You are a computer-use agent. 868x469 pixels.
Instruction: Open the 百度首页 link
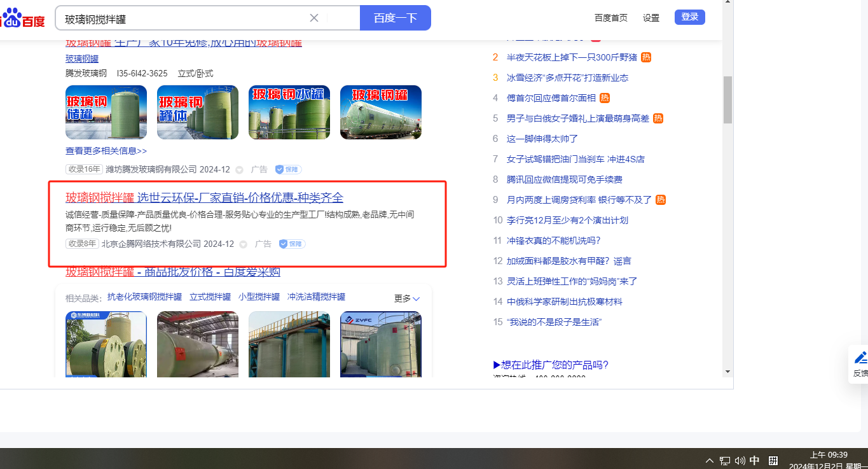click(611, 18)
